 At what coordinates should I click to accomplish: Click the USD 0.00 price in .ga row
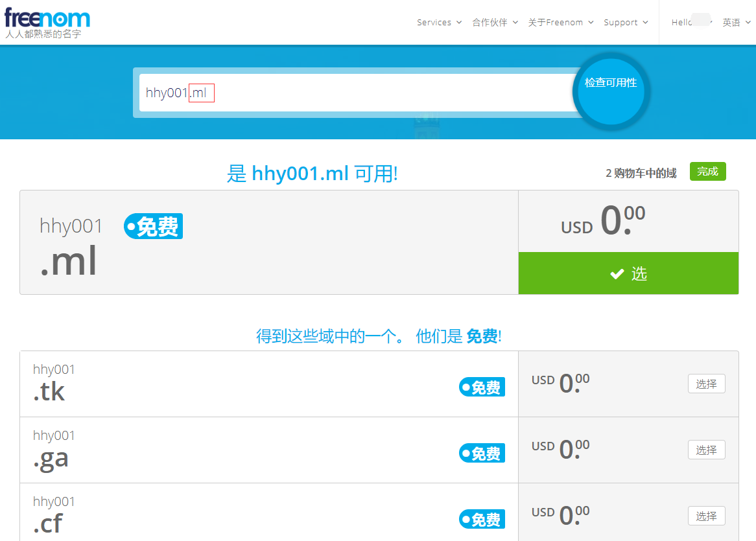[560, 448]
